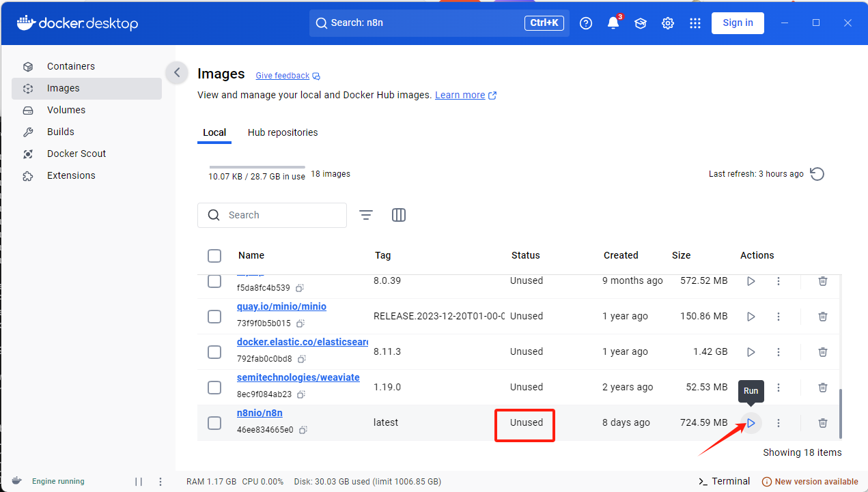This screenshot has width=868, height=492.
Task: Open the quay.io/minio/minio image link
Action: point(281,306)
